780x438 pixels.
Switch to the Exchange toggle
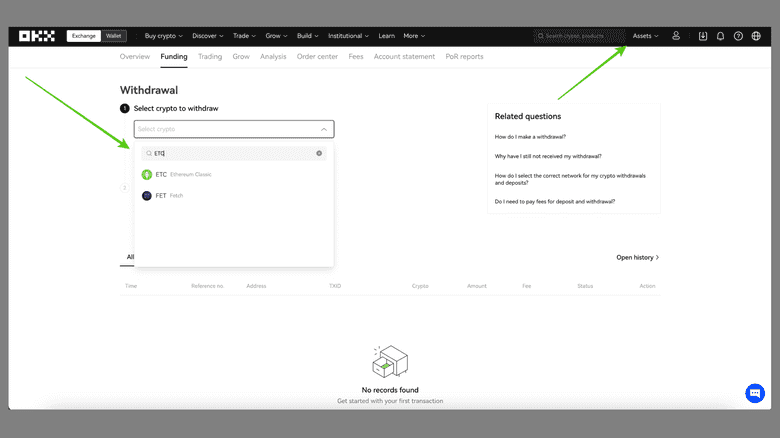click(84, 36)
